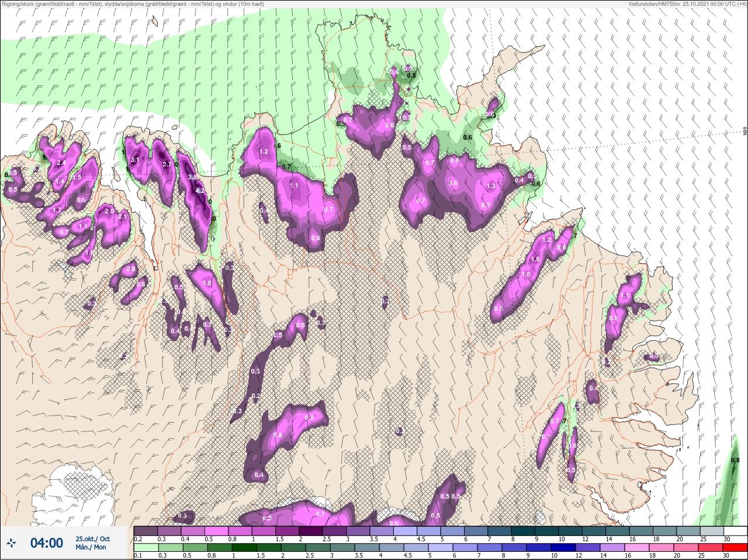Click the 4.2 precipitation value on the map
This screenshot has height=560, width=748.
click(200, 191)
